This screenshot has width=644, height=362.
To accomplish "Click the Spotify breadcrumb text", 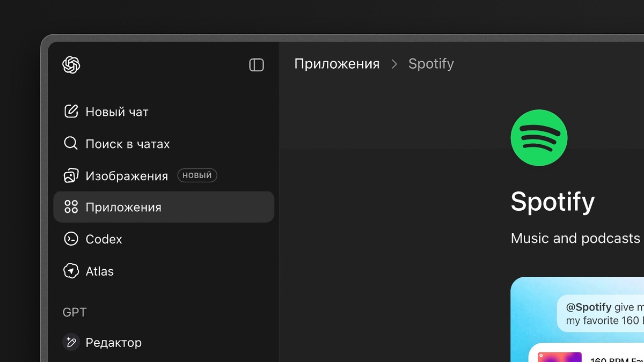I will (431, 64).
